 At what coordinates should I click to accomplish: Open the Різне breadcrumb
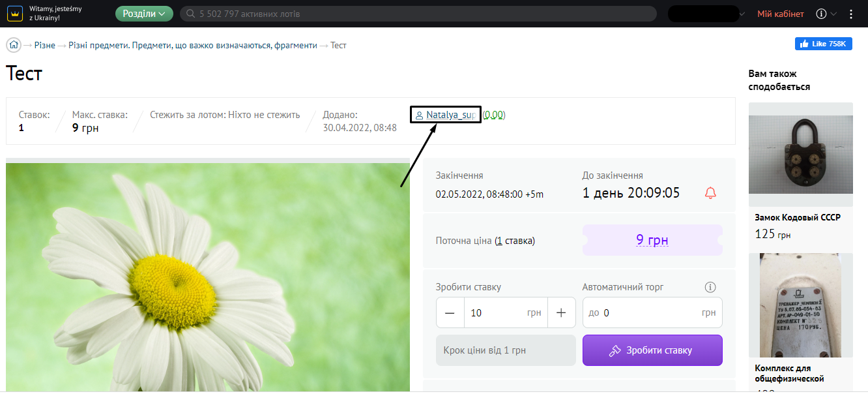45,46
